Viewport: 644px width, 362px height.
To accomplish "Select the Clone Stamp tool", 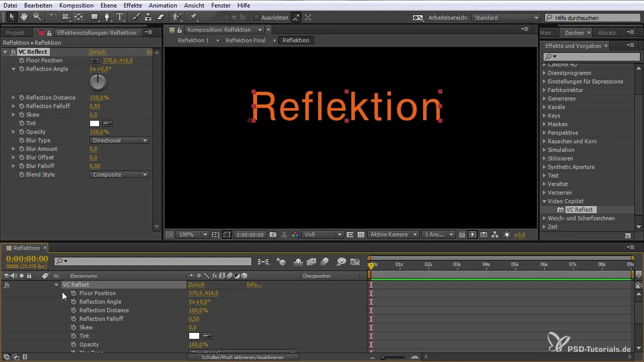I will 148,17.
